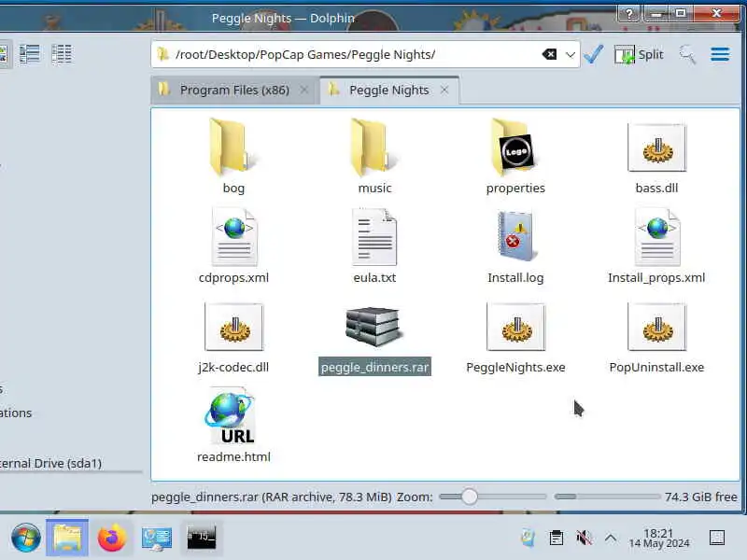The image size is (747, 560).
Task: Open the system settings taskbar icon
Action: 156,539
